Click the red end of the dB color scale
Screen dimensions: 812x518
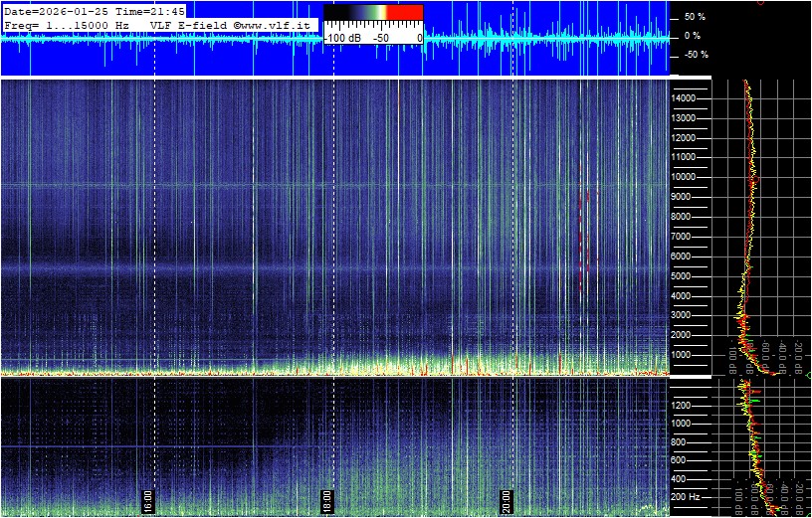click(404, 13)
